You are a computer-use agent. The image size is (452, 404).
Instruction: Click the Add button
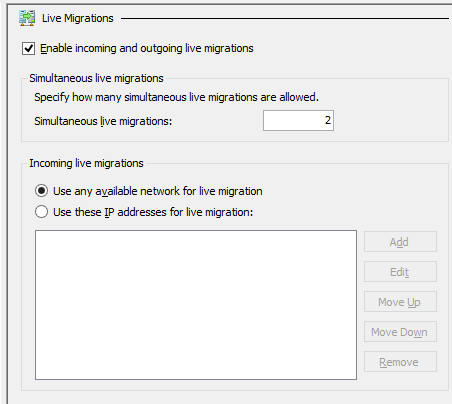[400, 242]
